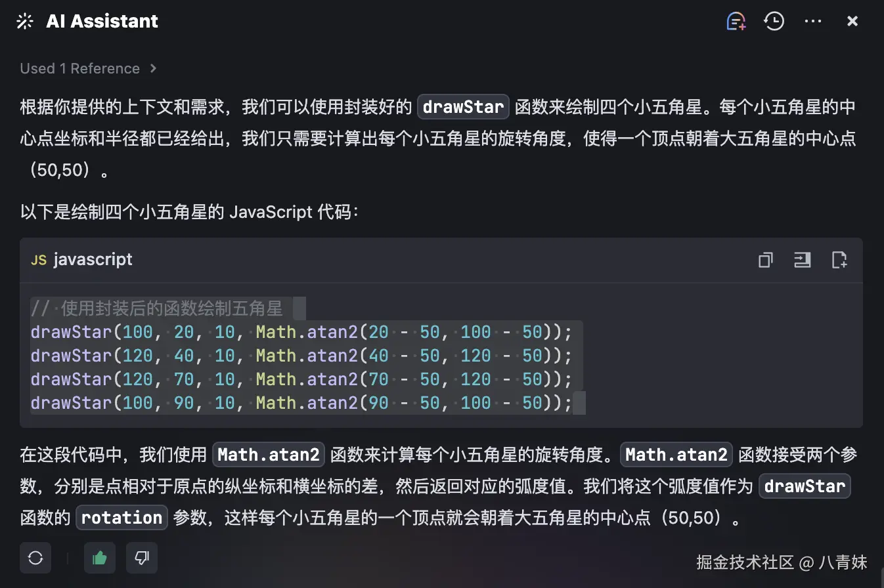Insert code snippet at caret icon
This screenshot has width=884, height=588.
[802, 260]
